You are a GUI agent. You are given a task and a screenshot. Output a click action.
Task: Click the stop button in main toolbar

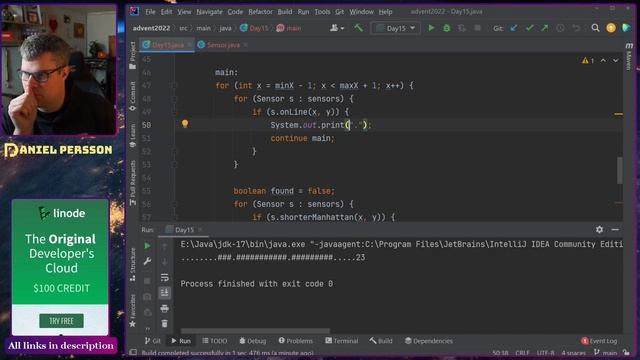pyautogui.click(x=477, y=28)
